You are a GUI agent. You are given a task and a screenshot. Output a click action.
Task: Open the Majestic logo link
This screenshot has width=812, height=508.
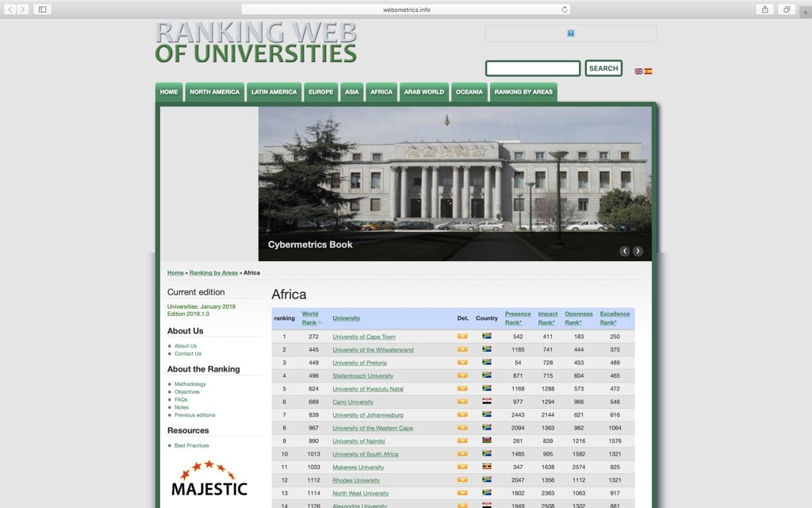pyautogui.click(x=209, y=478)
